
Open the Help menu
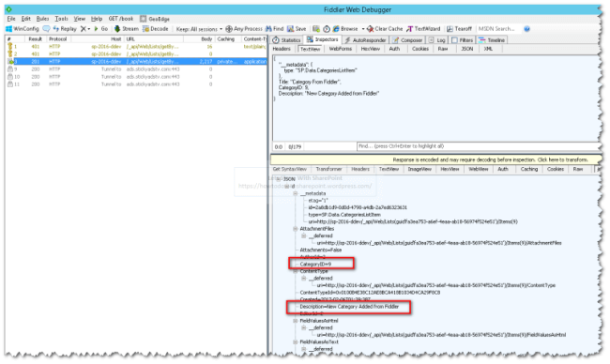97,19
